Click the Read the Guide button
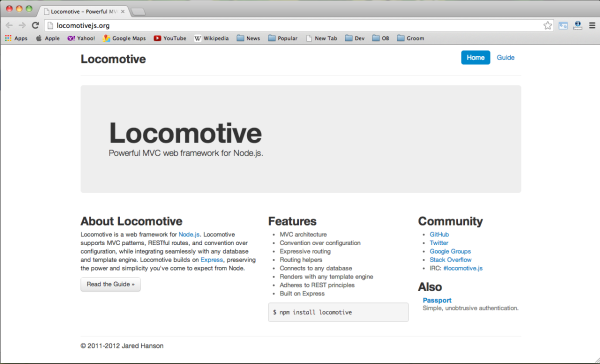 pos(111,284)
